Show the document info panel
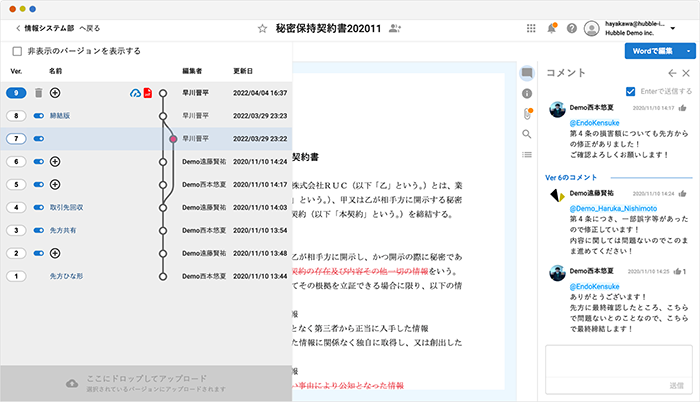700x402 pixels. (526, 93)
